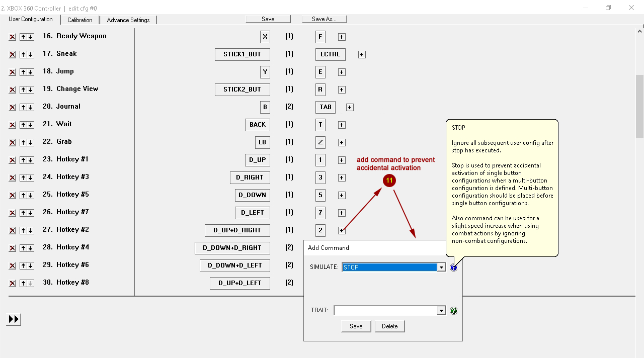Click the TRAIT help question icon
644x358 pixels.
[453, 311]
